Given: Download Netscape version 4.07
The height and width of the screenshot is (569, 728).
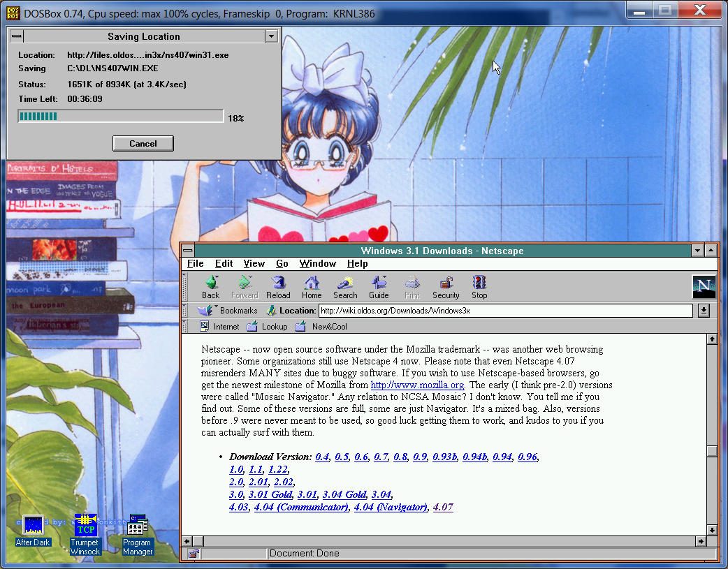Looking at the screenshot, I should pyautogui.click(x=443, y=507).
